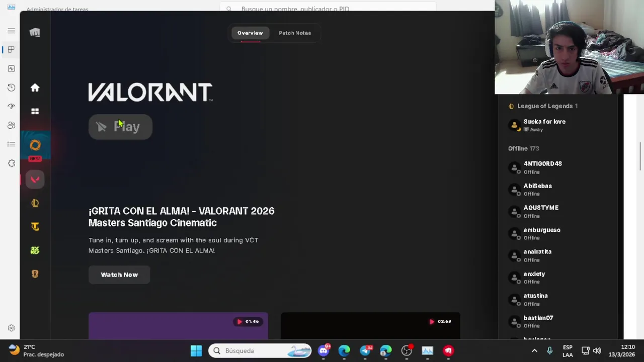Image resolution: width=644 pixels, height=362 pixels.
Task: Open the Riot Client taskbar icon
Action: [x=448, y=350]
